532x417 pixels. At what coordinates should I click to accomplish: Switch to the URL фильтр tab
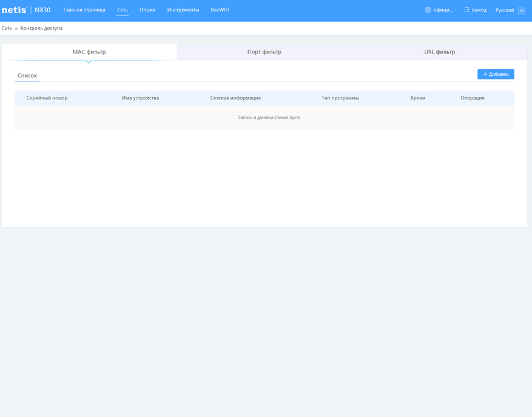(x=439, y=52)
